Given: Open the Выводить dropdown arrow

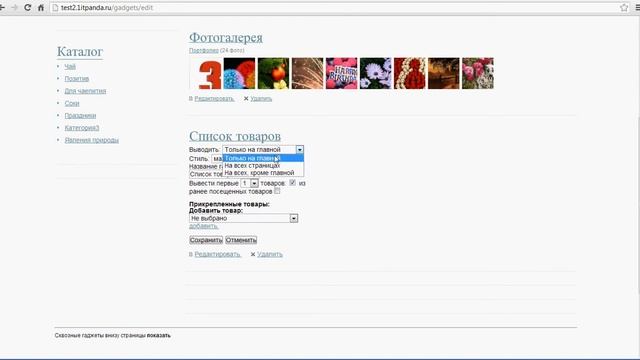Looking at the screenshot, I should coord(300,150).
